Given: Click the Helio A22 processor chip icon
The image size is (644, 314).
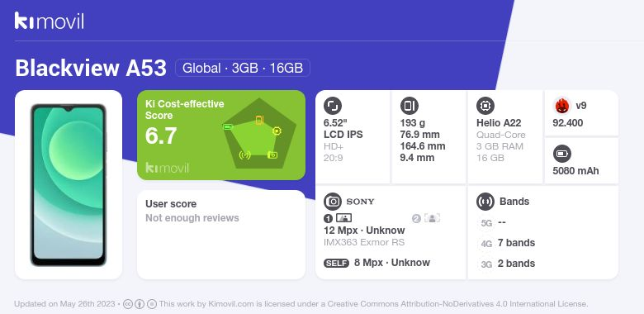Looking at the screenshot, I should (x=485, y=106).
